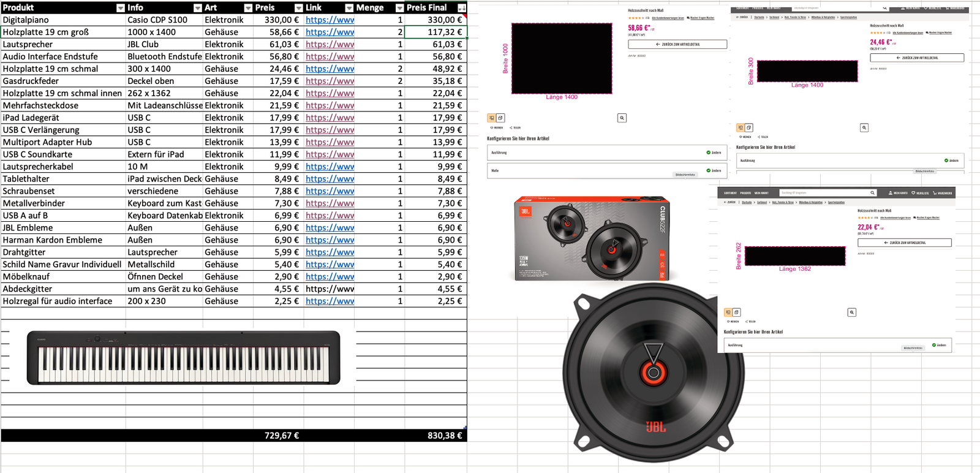This screenshot has width=980, height=473.
Task: Select cell '10 M' in Lautsprecherkabel row
Action: [x=164, y=167]
